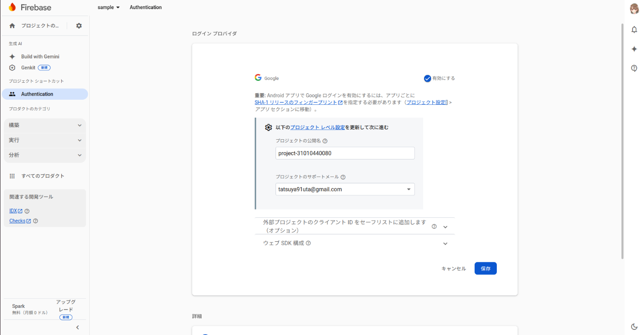Open the Checks external link

tap(20, 221)
